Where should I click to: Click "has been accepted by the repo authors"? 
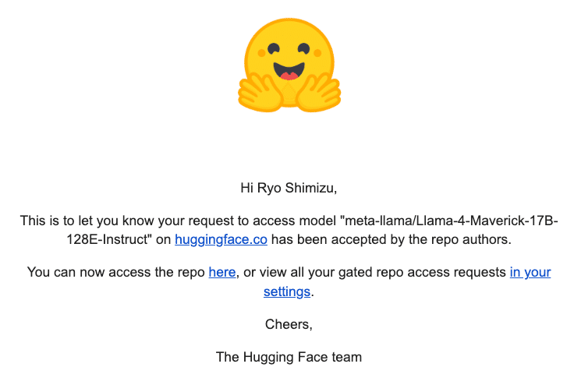point(392,240)
